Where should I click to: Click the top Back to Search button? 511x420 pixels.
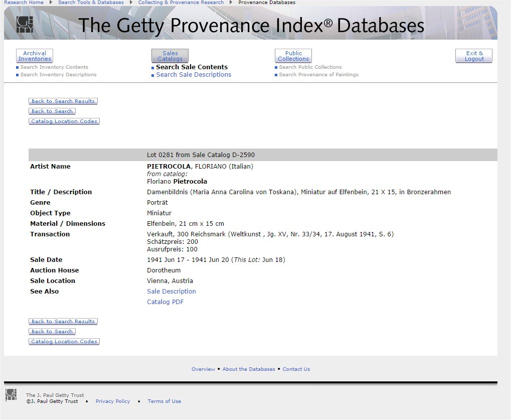point(52,111)
